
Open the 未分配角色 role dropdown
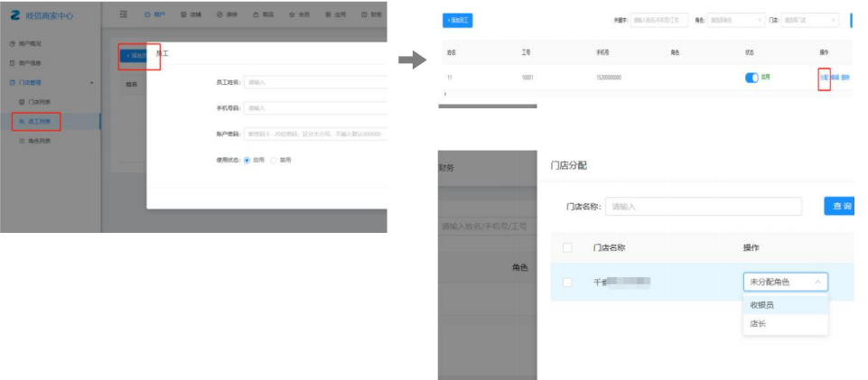(x=785, y=283)
